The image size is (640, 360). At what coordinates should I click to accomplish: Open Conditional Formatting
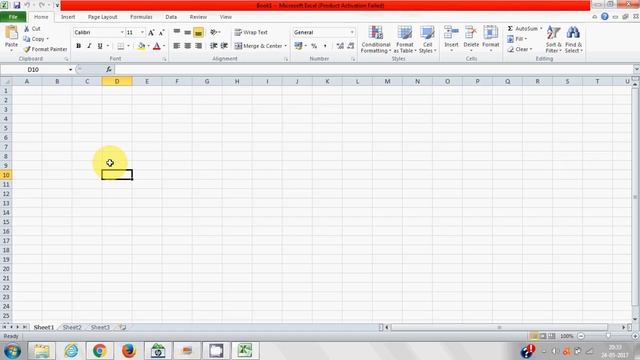[x=376, y=39]
